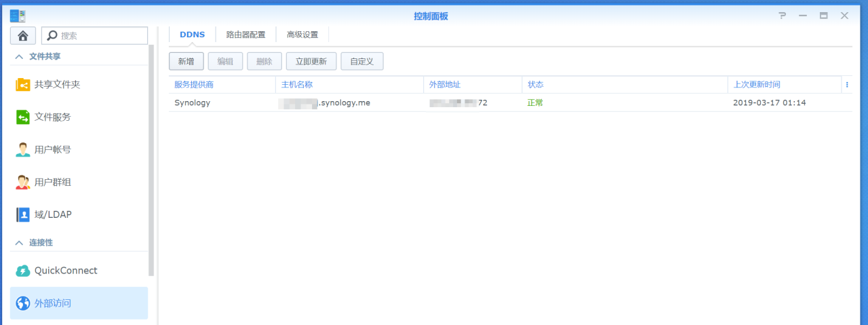
Task: Click the File Services (文件服务) icon
Action: click(23, 117)
